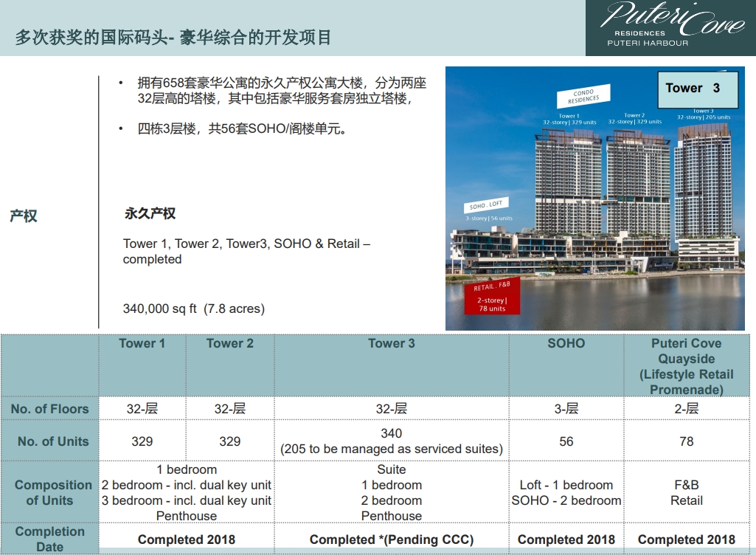Viewport: 756px width, 555px height.
Task: Click the Puteri Cove Residences logo
Action: (x=670, y=27)
